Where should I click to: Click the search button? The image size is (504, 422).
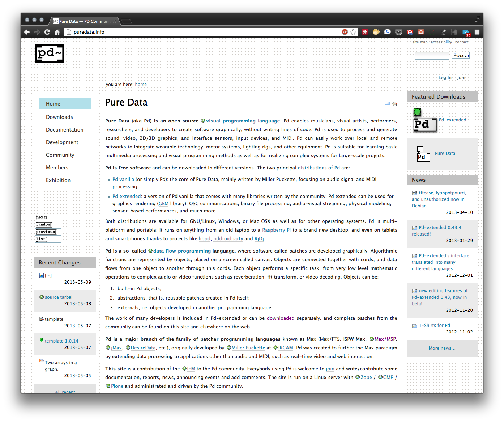click(461, 55)
